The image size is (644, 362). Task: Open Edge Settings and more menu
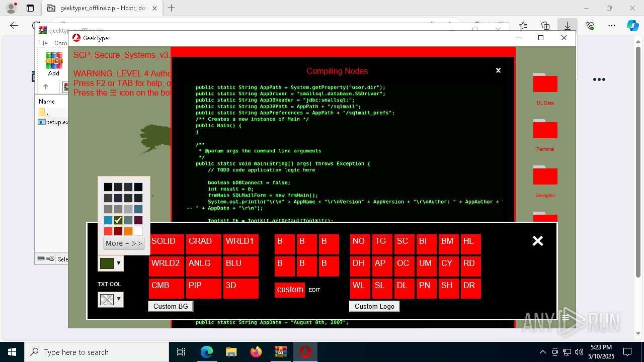tap(612, 26)
